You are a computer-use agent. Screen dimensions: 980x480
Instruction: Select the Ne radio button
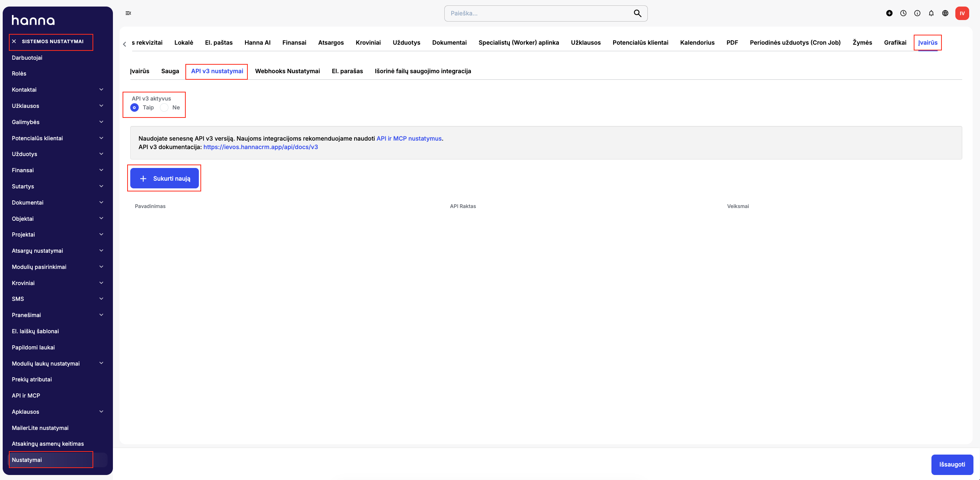click(164, 107)
